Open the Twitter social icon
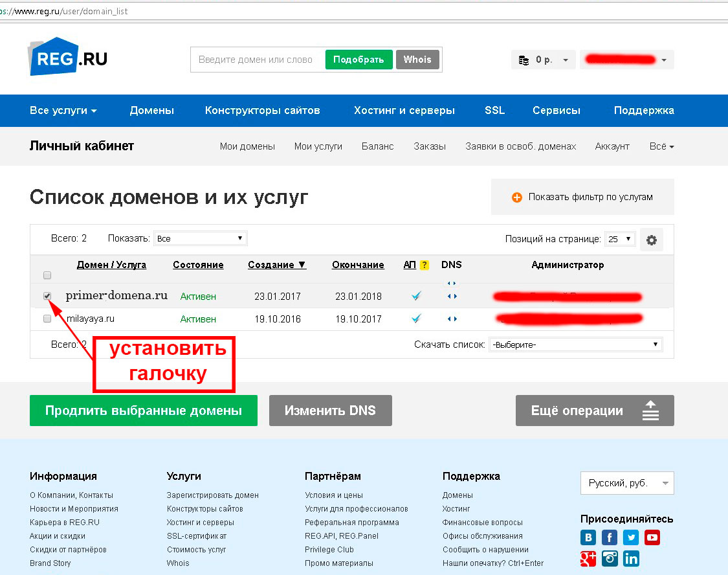The image size is (728, 575). [x=630, y=537]
